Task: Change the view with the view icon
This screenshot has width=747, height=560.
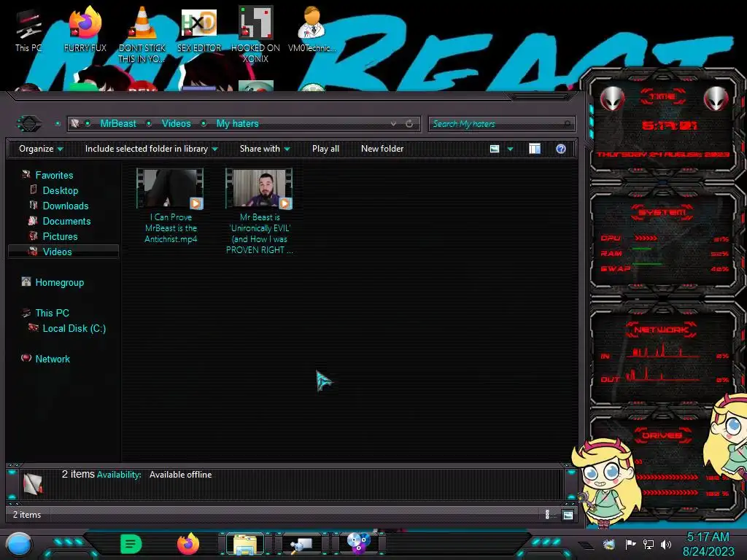Action: pos(495,149)
